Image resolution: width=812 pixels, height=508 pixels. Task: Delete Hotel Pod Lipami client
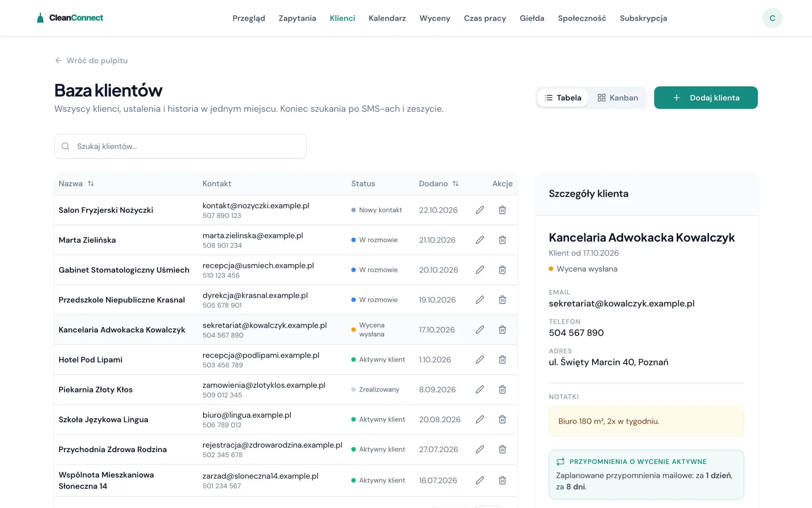(502, 360)
